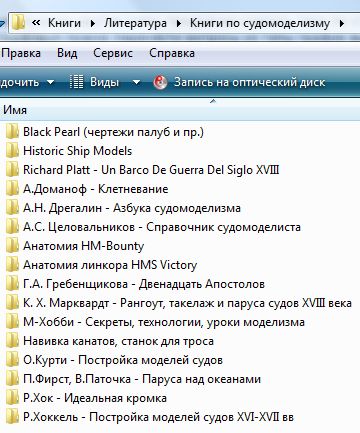360x433 pixels.
Task: Click folder icon beside А.С. Целовальников entry
Action: coord(12,227)
